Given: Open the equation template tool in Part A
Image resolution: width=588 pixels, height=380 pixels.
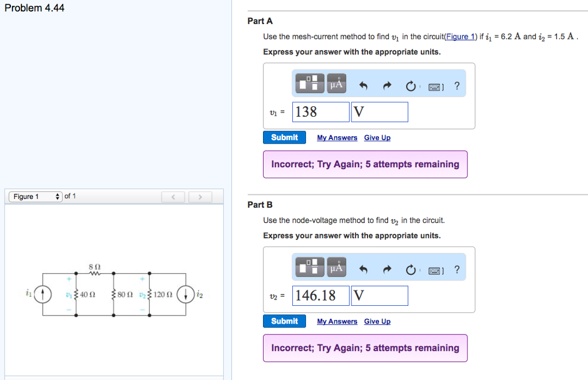Looking at the screenshot, I should click(x=308, y=83).
